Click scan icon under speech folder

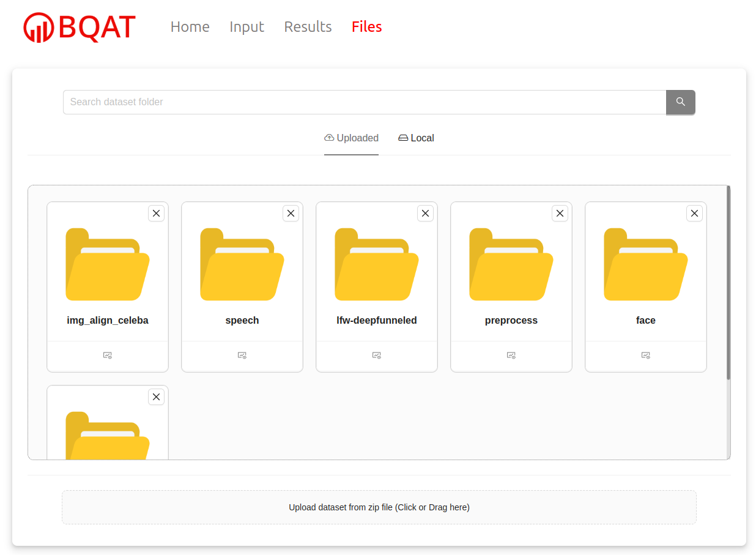click(x=242, y=355)
